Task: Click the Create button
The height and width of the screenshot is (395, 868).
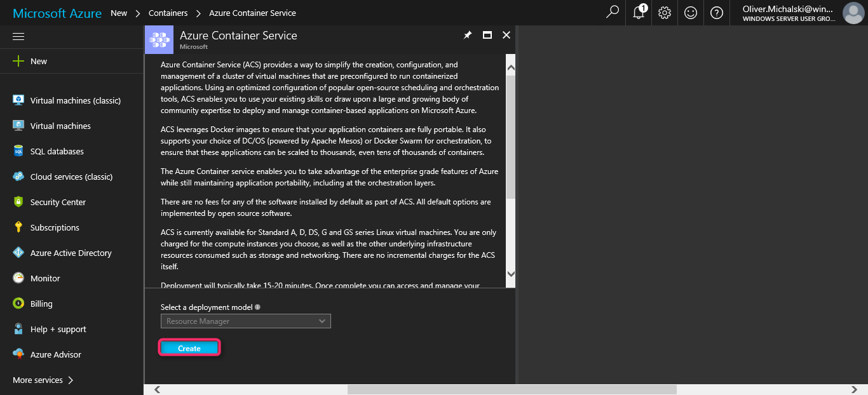Action: pos(189,349)
